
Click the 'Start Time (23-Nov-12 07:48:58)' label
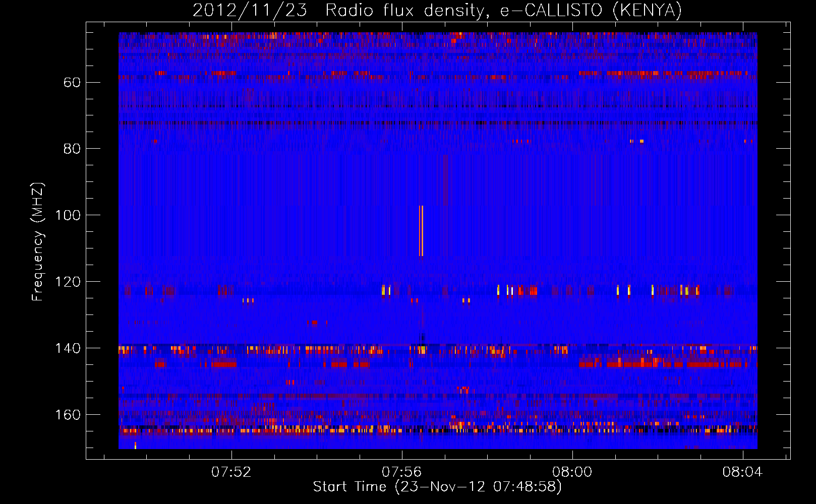click(x=437, y=487)
